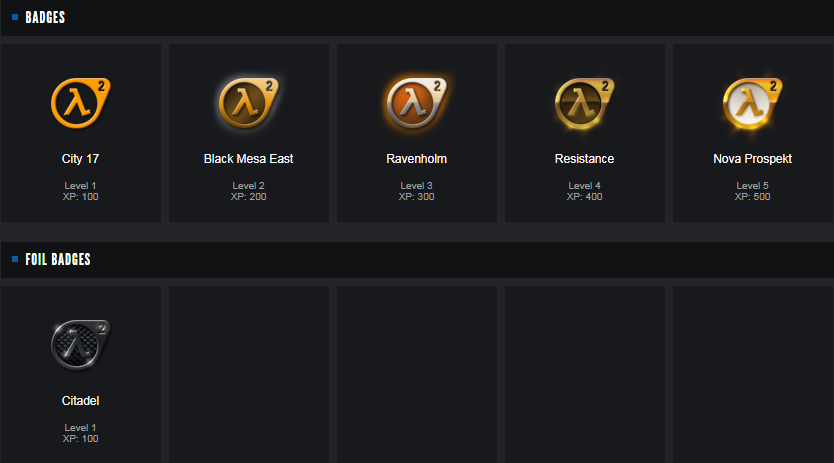Click the empty foil badge slot beside Citadel
Image resolution: width=834 pixels, height=463 pixels.
249,374
